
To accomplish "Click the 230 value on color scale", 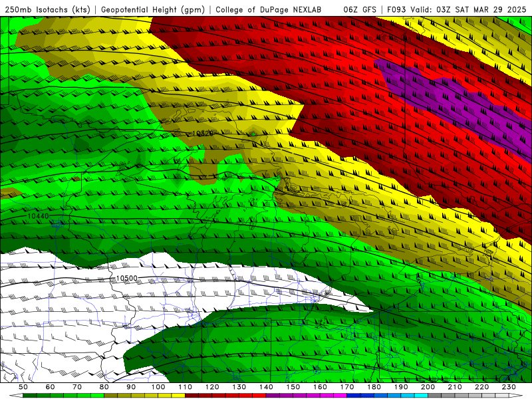I will click(x=509, y=387).
